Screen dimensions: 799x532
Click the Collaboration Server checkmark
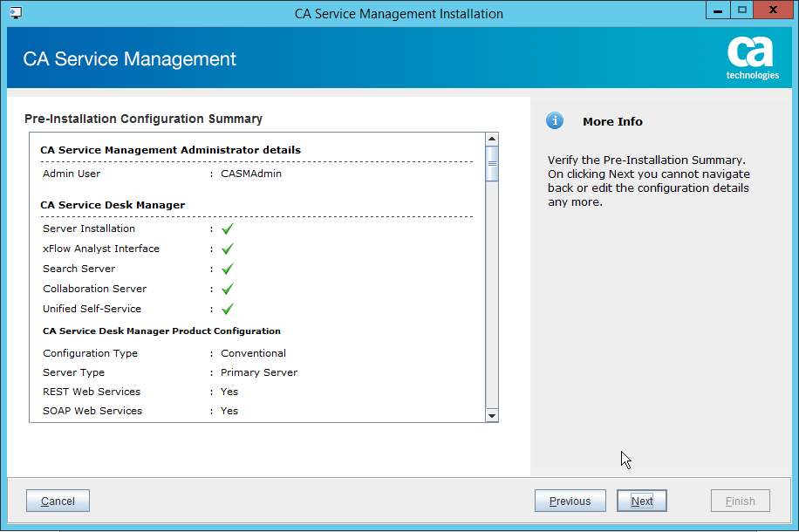(227, 289)
